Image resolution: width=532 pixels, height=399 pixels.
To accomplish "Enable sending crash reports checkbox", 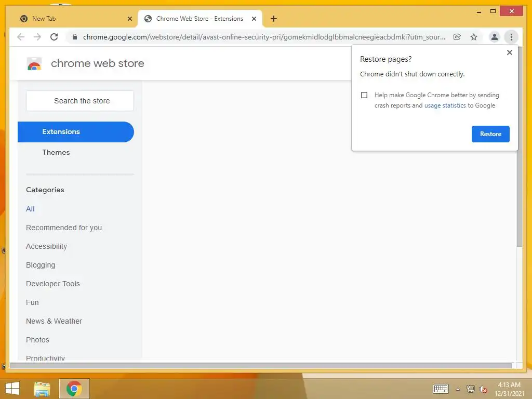I will (x=364, y=95).
